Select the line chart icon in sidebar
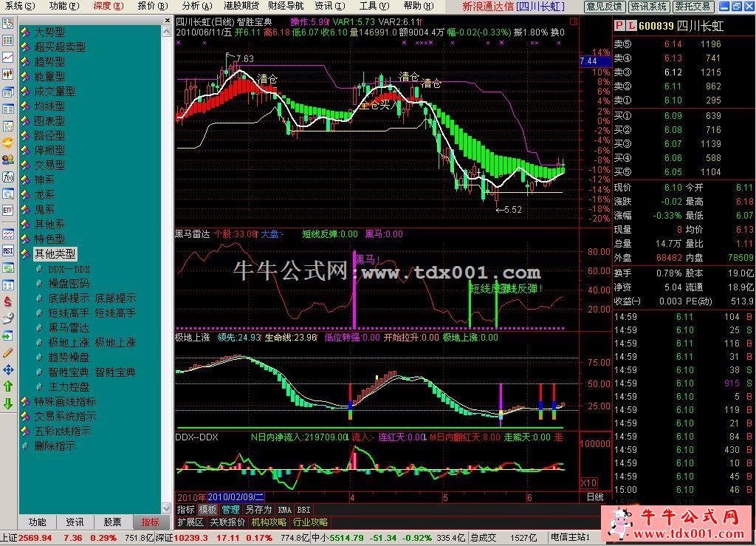Viewport: 756px width, 546px height. click(x=7, y=58)
